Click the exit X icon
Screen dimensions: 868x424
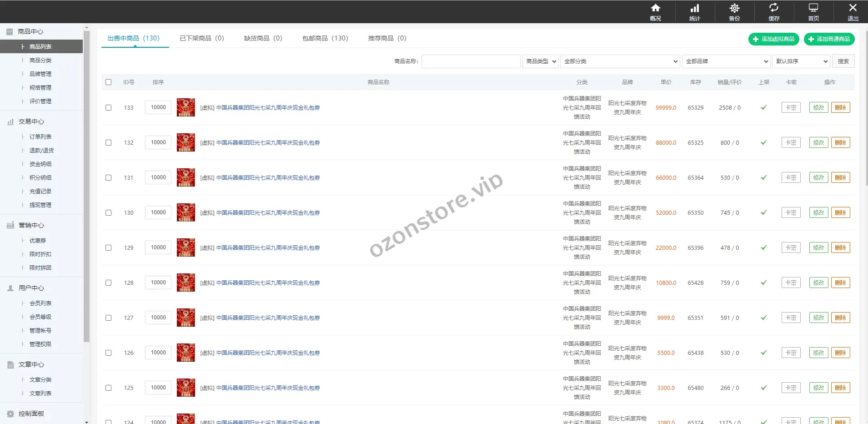click(853, 8)
